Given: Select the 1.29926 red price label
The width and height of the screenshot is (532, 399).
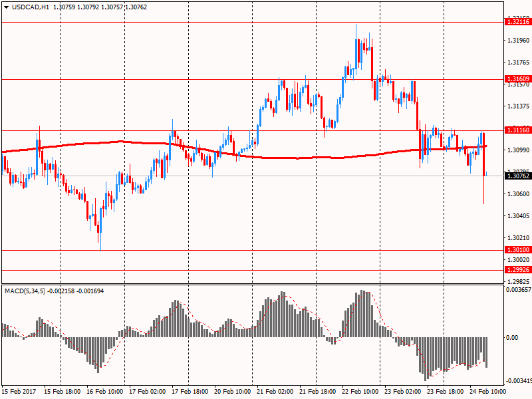Looking at the screenshot, I should coord(517,271).
